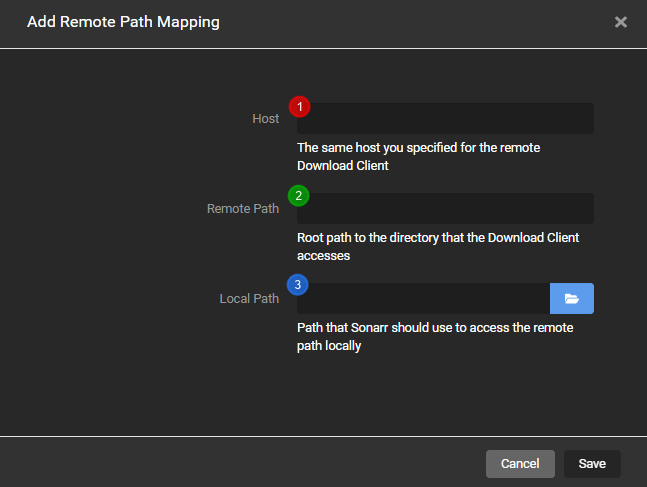647x487 pixels.
Task: Click the Host help text about Download Client
Action: [420, 157]
